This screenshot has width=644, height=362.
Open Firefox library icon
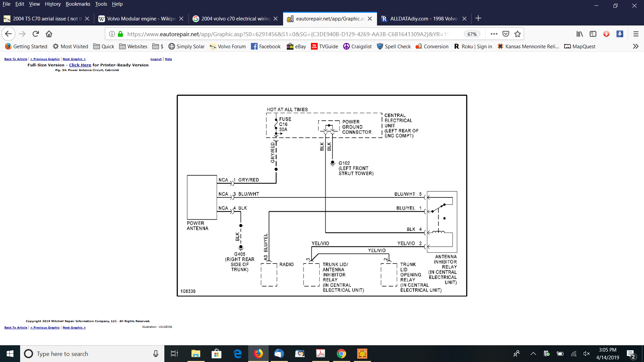pyautogui.click(x=580, y=34)
